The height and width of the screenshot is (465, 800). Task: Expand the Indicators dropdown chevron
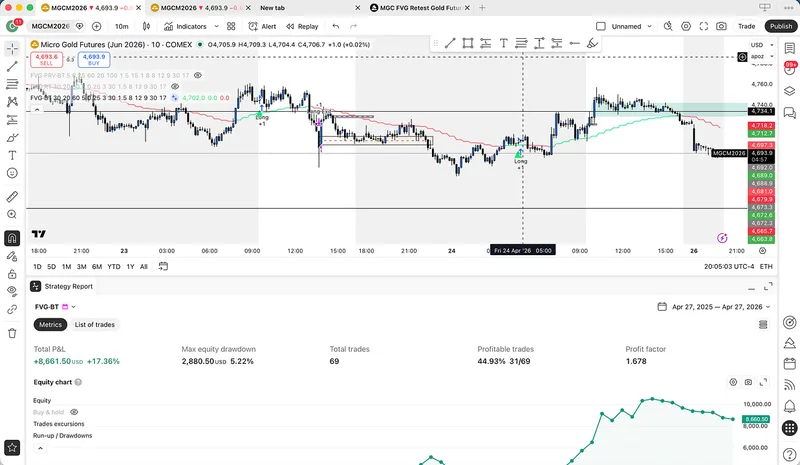tap(216, 26)
